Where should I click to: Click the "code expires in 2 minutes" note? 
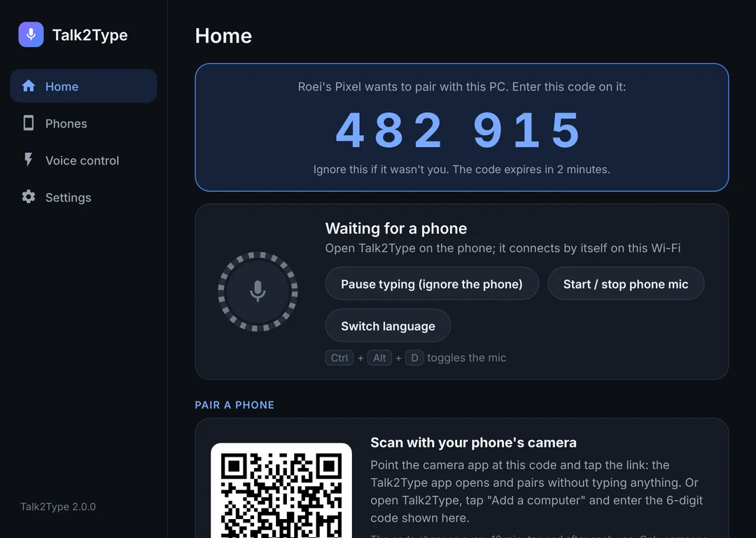[462, 170]
